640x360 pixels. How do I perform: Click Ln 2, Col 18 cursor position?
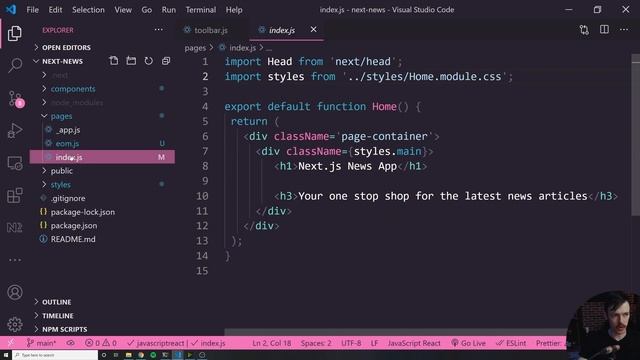271,343
